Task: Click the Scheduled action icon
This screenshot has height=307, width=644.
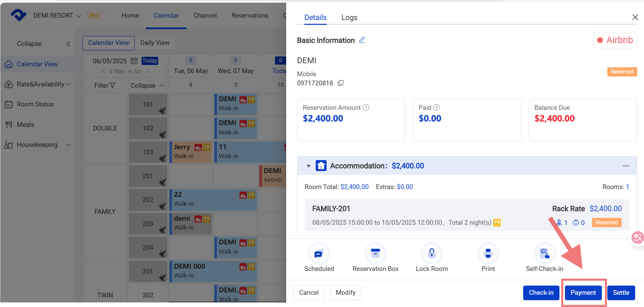Action: [319, 253]
